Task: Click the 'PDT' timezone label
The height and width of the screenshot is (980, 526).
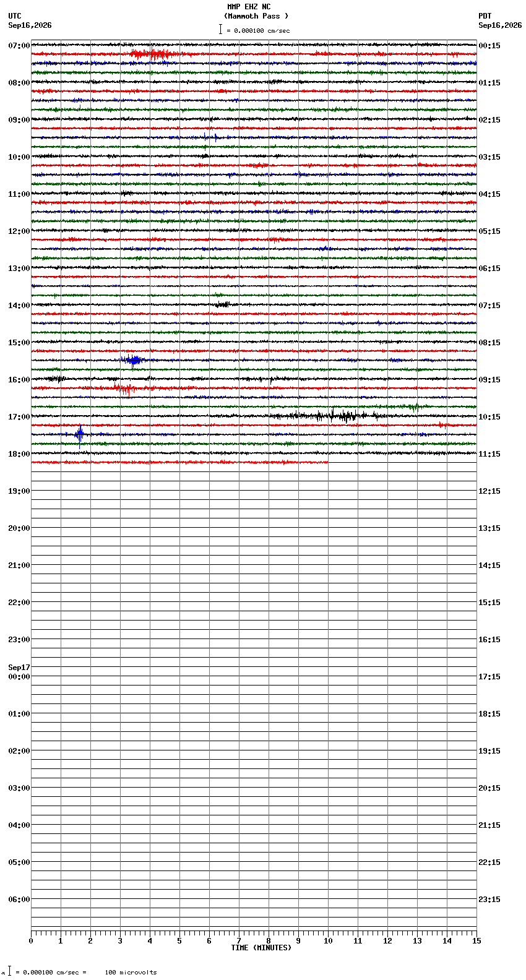Action: coord(485,16)
